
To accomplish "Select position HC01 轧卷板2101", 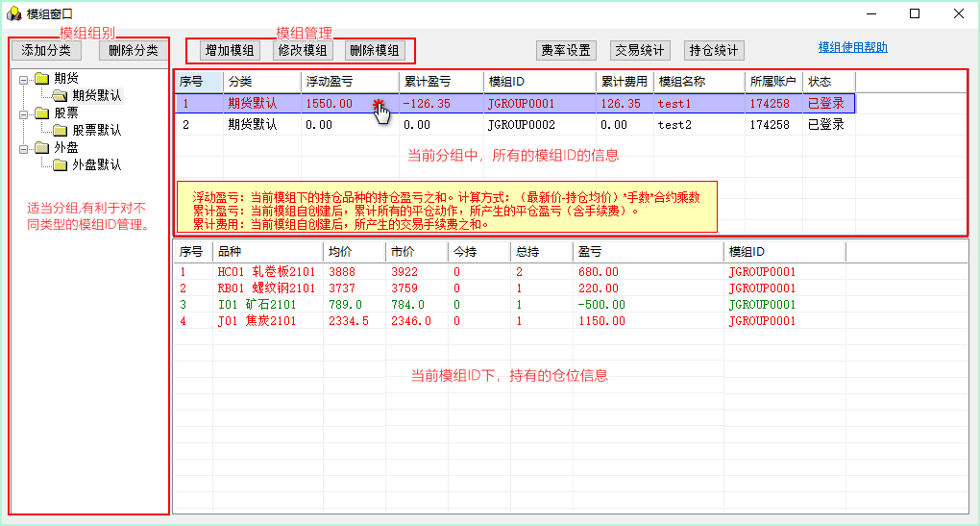I will pyautogui.click(x=266, y=272).
